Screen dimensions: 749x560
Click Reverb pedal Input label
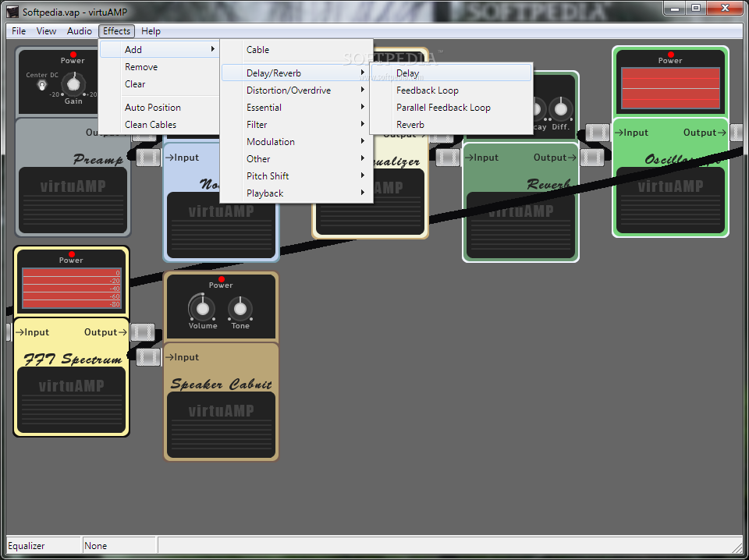(481, 158)
